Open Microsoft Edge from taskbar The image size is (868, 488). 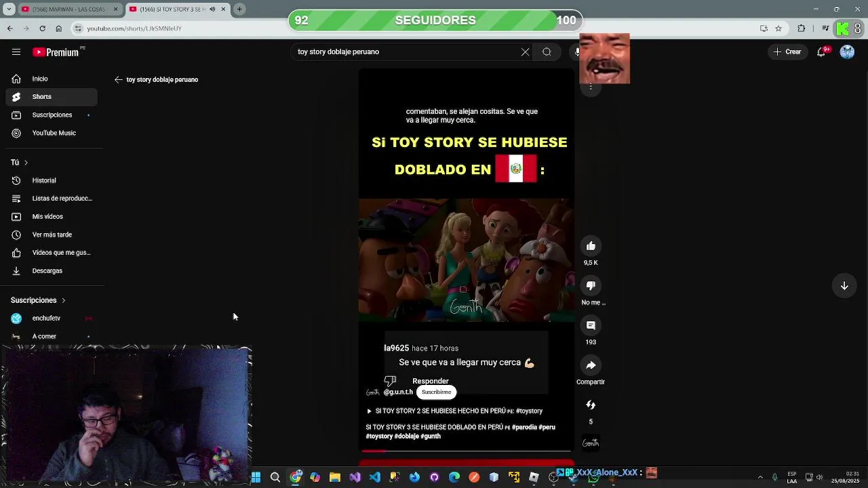[x=454, y=478]
